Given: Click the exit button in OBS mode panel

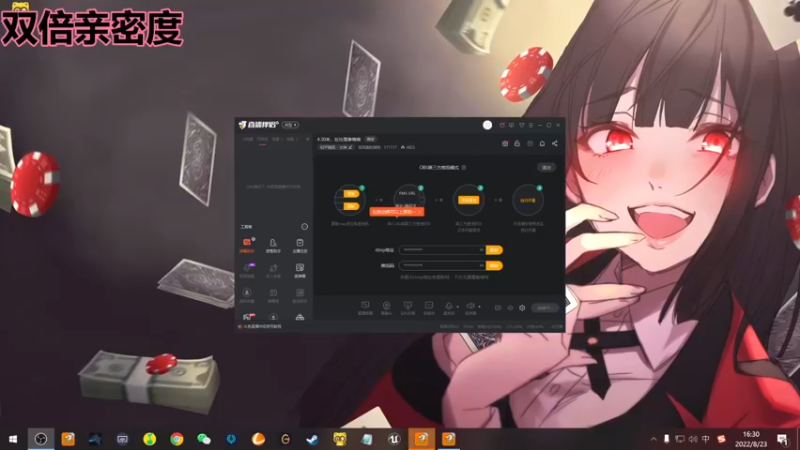Looking at the screenshot, I should 546,167.
